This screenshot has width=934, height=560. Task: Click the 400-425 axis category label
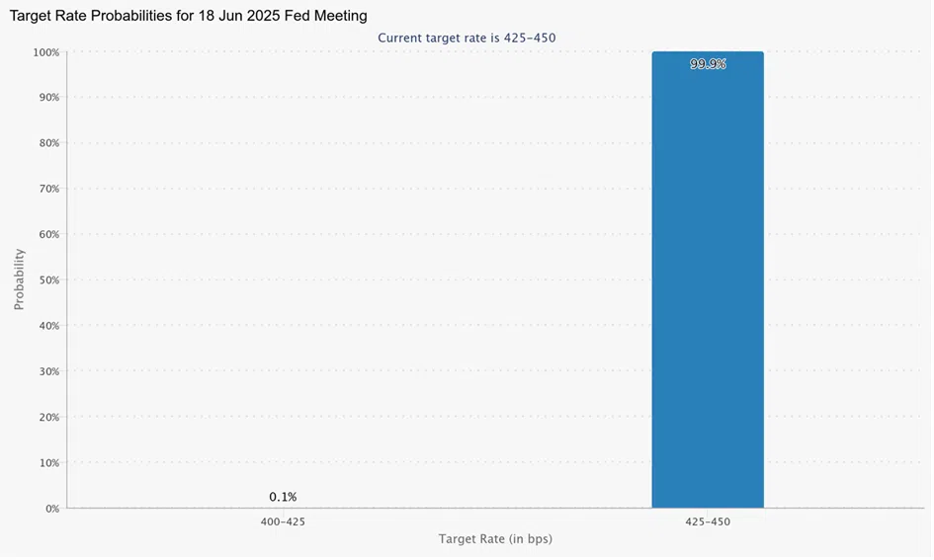tap(283, 521)
